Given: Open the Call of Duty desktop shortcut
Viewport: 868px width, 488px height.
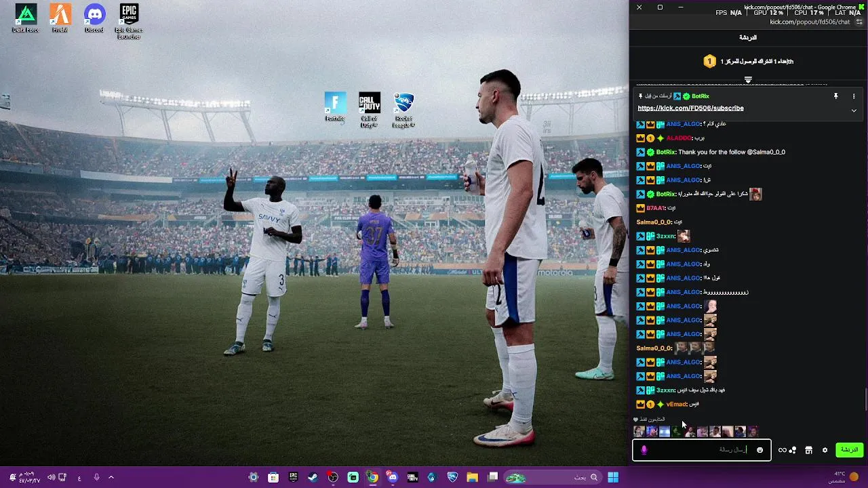Looking at the screenshot, I should 369,110.
